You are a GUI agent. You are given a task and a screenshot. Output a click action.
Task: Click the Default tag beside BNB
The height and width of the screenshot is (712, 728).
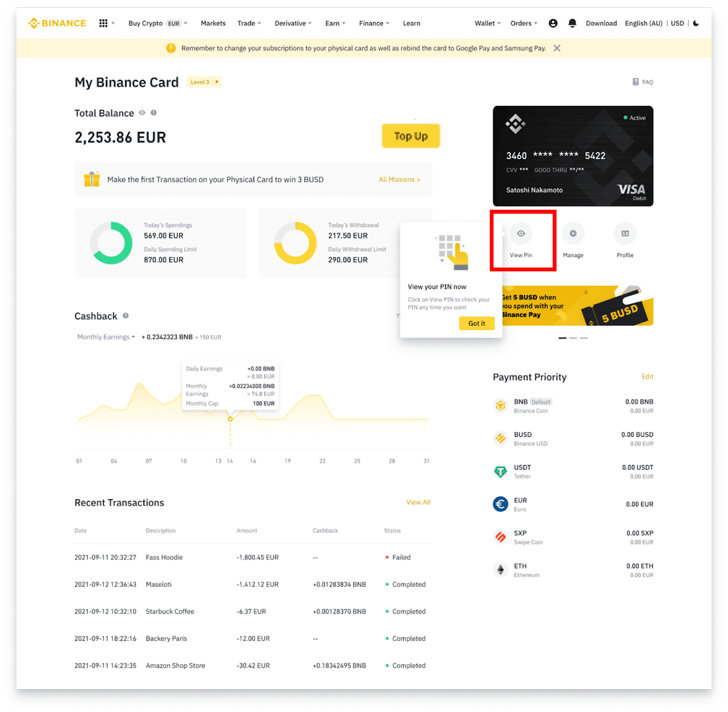[541, 402]
